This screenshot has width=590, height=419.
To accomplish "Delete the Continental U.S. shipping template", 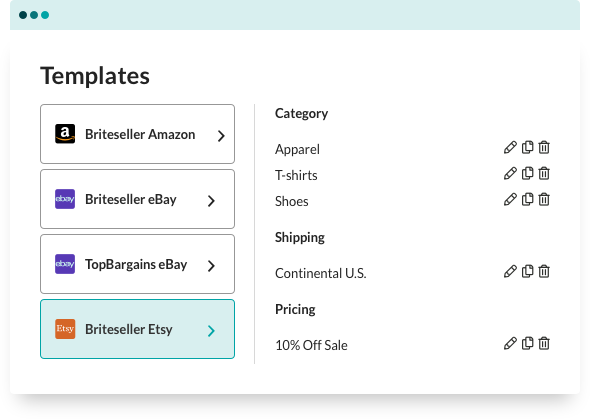I will [544, 271].
